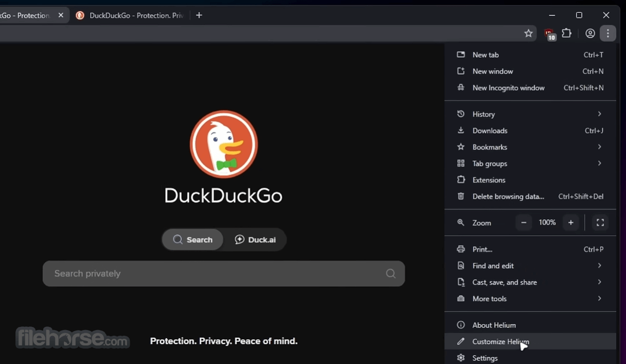
Task: Select Delete browsing data
Action: pyautogui.click(x=530, y=196)
